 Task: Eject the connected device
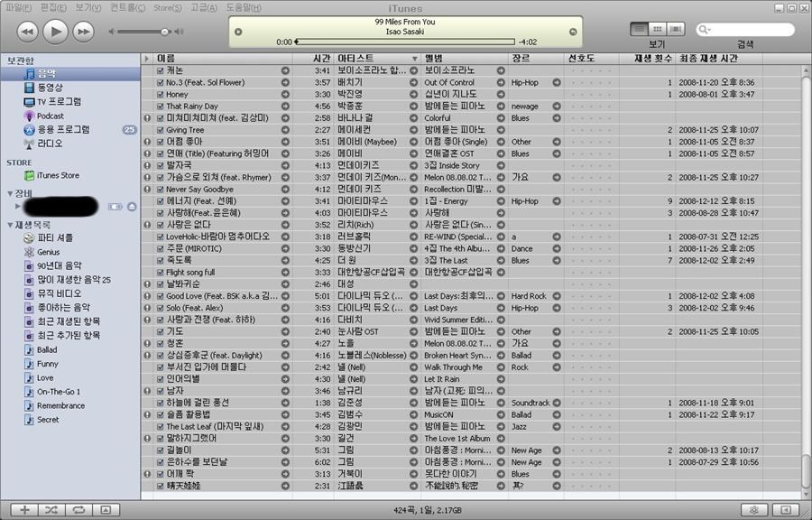click(x=132, y=206)
